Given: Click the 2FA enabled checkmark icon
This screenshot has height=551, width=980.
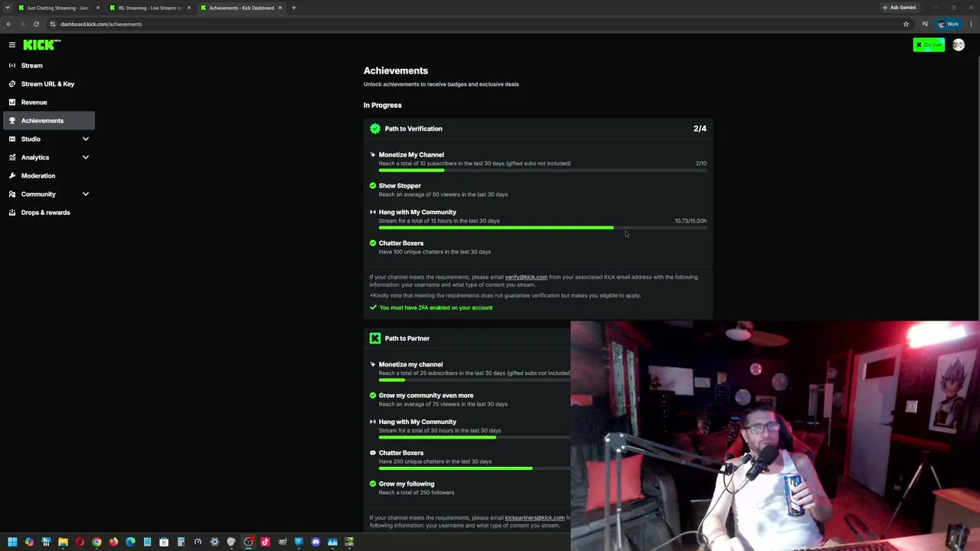Looking at the screenshot, I should tap(373, 308).
